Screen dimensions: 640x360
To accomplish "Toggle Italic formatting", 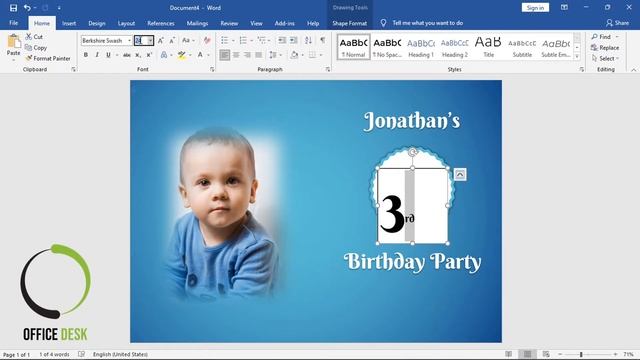I will coord(97,55).
